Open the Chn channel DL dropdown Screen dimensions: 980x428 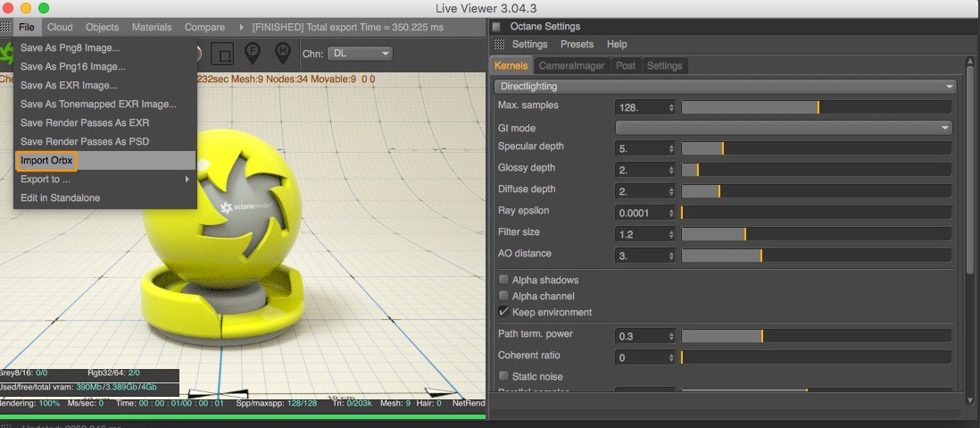[x=360, y=54]
